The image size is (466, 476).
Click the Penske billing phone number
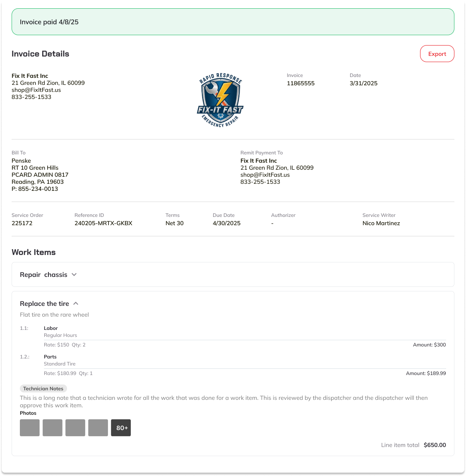35,189
